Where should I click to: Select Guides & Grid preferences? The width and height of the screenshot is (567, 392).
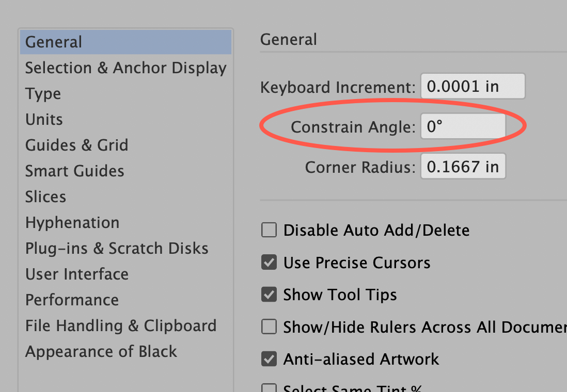pyautogui.click(x=76, y=145)
